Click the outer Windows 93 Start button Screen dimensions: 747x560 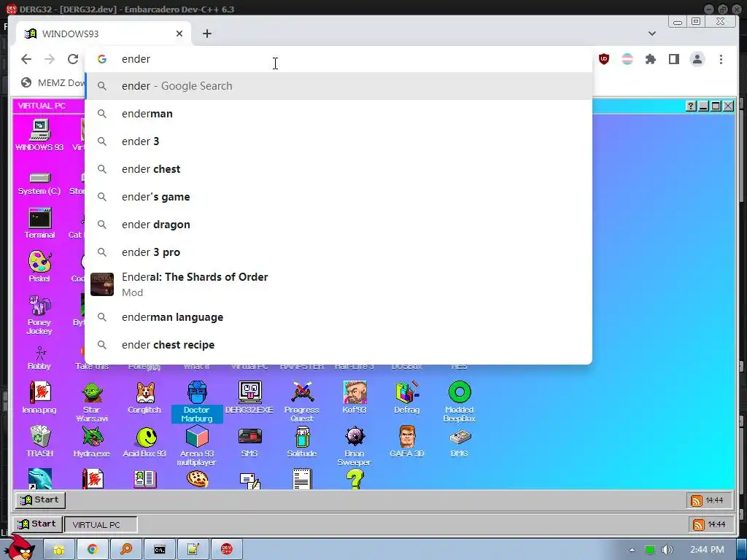(37, 524)
